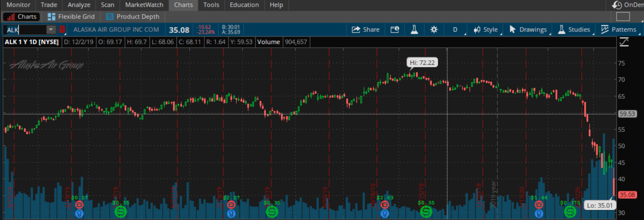Viewport: 644px width, 220px height.
Task: Open the chart settings gear icon
Action: point(434,30)
